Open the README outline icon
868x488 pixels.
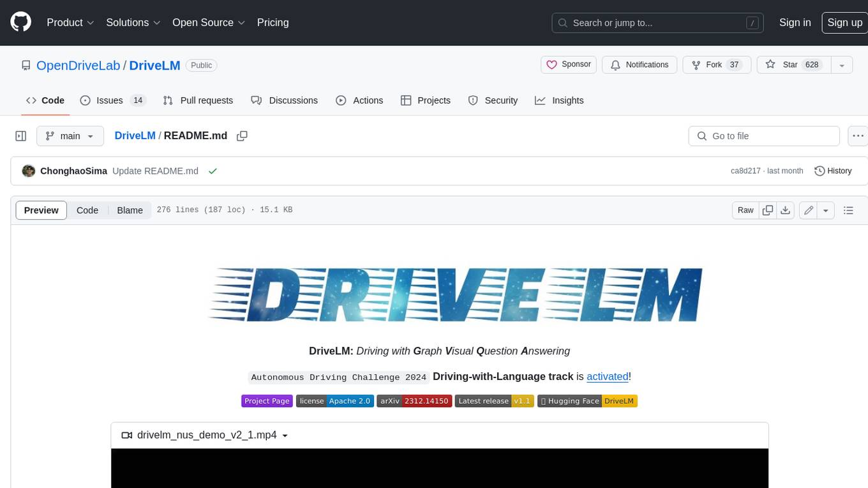pos(848,210)
